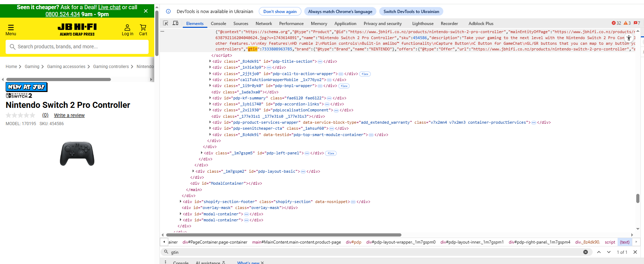
Task: Click the Write a review link
Action: [69, 115]
